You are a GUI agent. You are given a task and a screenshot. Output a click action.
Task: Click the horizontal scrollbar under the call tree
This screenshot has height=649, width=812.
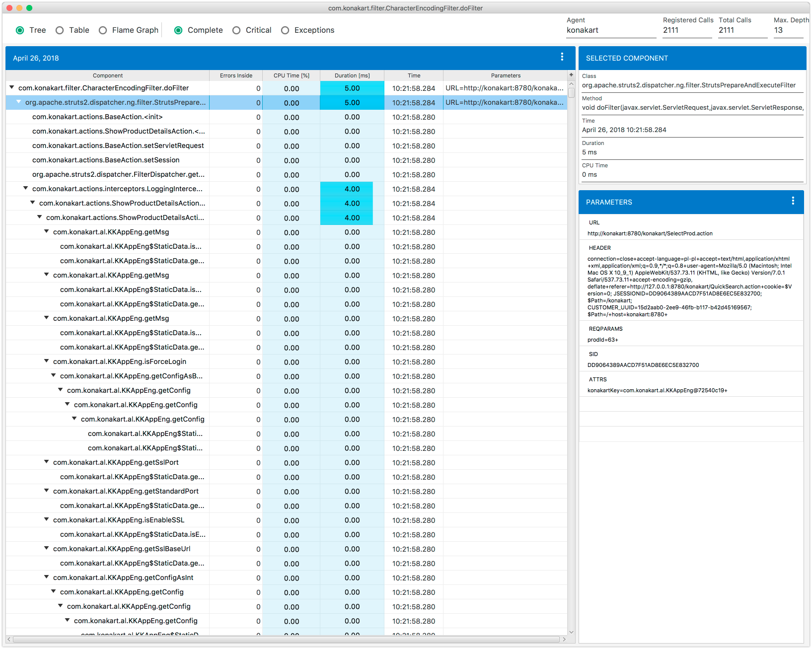(286, 639)
